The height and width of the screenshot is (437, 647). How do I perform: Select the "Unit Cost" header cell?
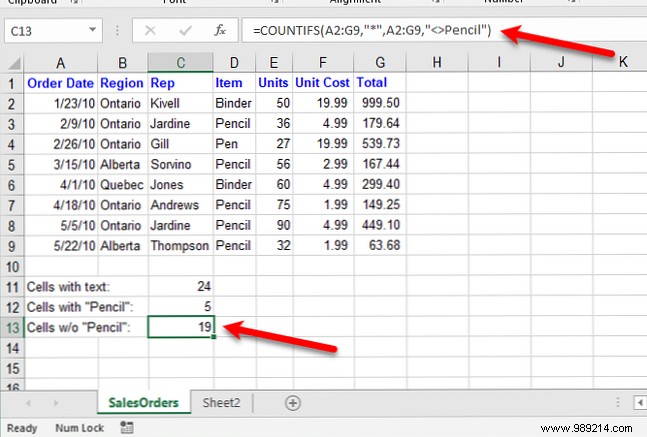point(323,83)
